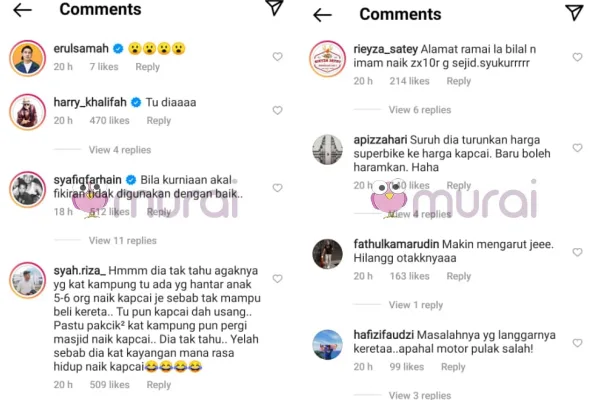Open the syah.riza_ username link
Viewport: 600px width, 400px height.
(80, 271)
